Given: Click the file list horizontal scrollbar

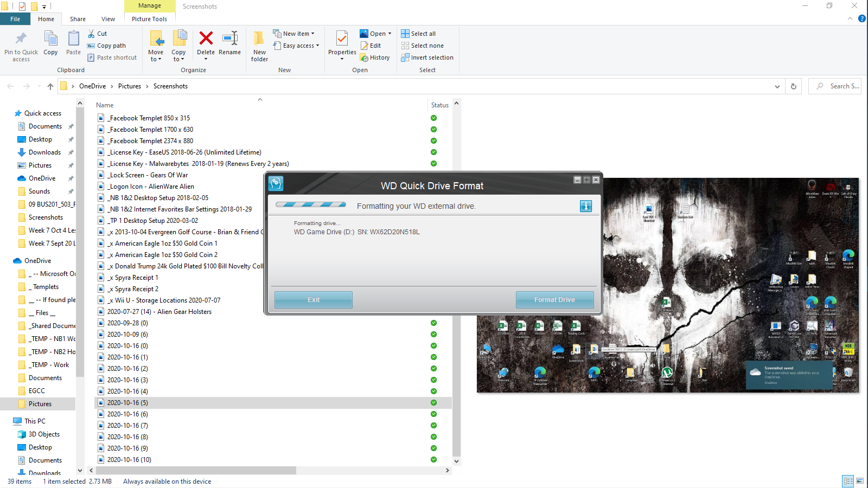Looking at the screenshot, I should [x=196, y=471].
